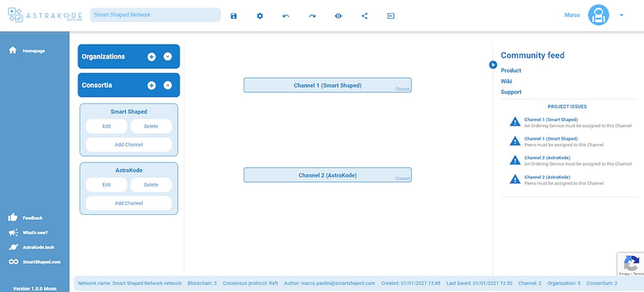Open Channel 1 Ordering Service issue
Viewport: 644px width, 292px height.
(x=571, y=122)
